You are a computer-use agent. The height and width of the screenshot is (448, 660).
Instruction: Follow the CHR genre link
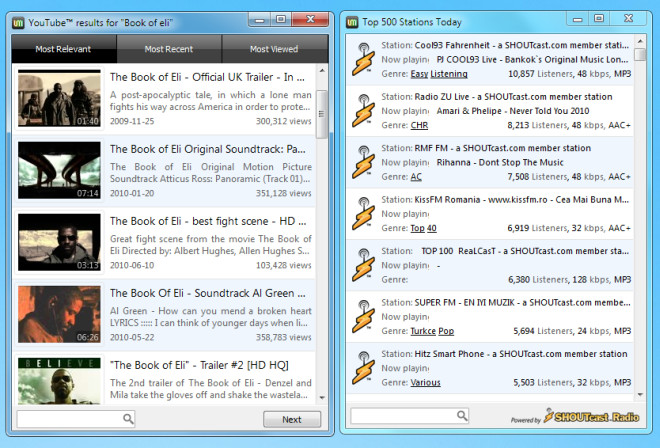pyautogui.click(x=419, y=126)
